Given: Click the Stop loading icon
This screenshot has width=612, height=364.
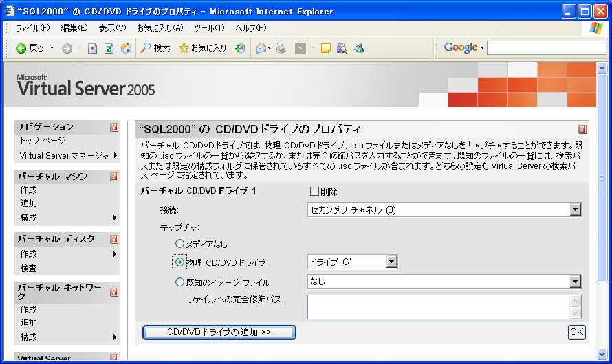Looking at the screenshot, I should [92, 48].
